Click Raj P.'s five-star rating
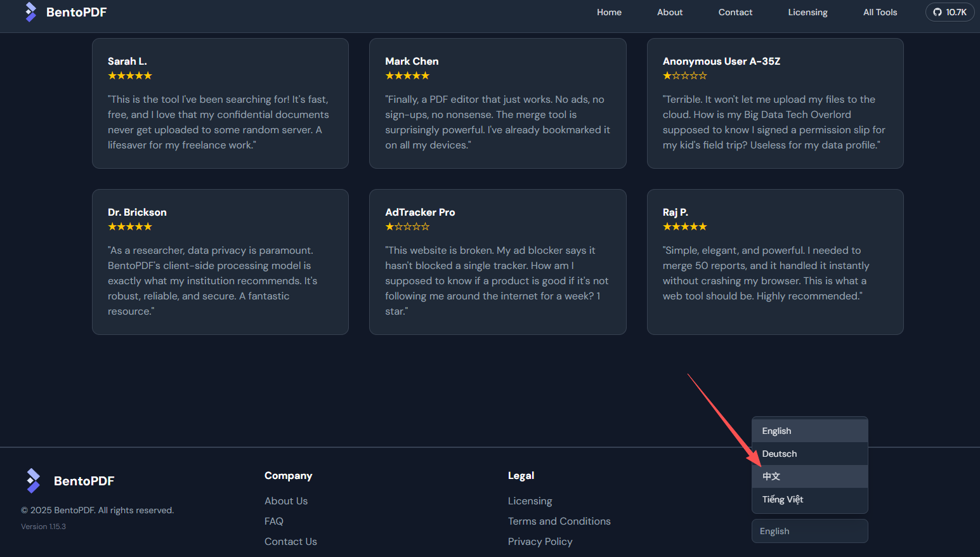Image resolution: width=980 pixels, height=557 pixels. [x=684, y=226]
